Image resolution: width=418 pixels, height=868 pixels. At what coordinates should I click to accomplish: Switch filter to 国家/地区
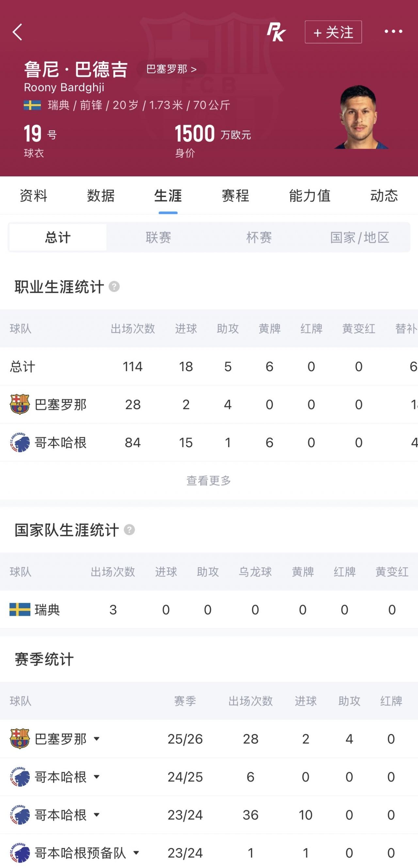click(360, 237)
